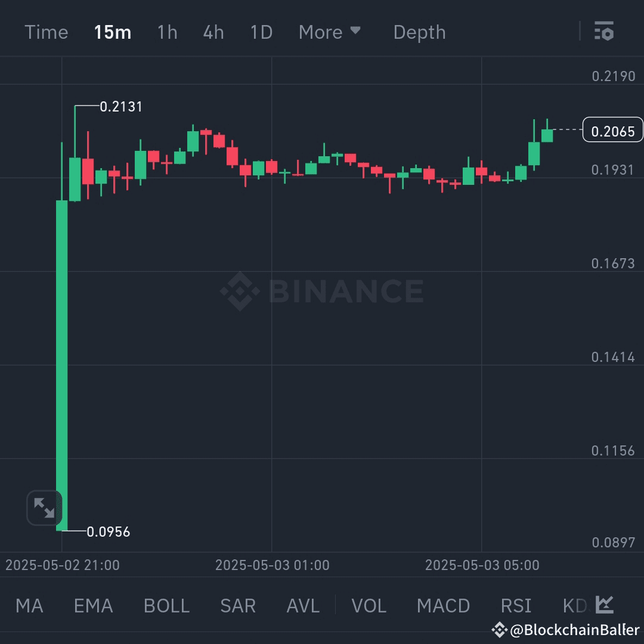644x644 pixels.
Task: Toggle the MA indicator
Action: [x=29, y=606]
